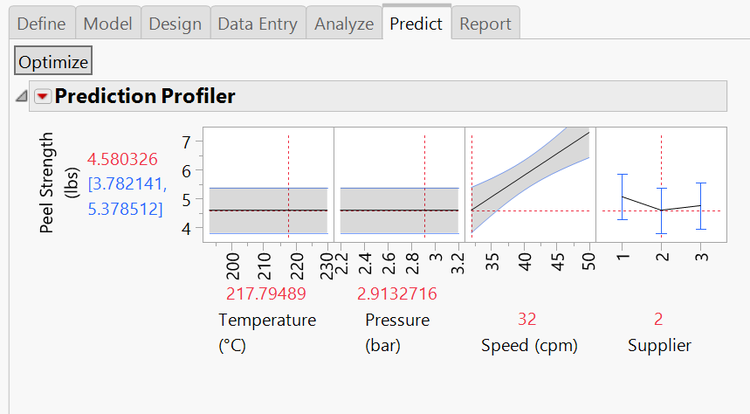750x414 pixels.
Task: Open the Analyze tab
Action: pos(343,23)
